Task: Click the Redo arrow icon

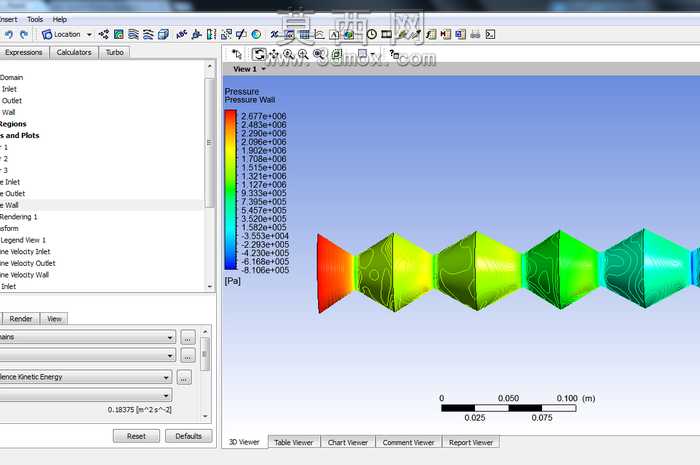Action: (24, 34)
